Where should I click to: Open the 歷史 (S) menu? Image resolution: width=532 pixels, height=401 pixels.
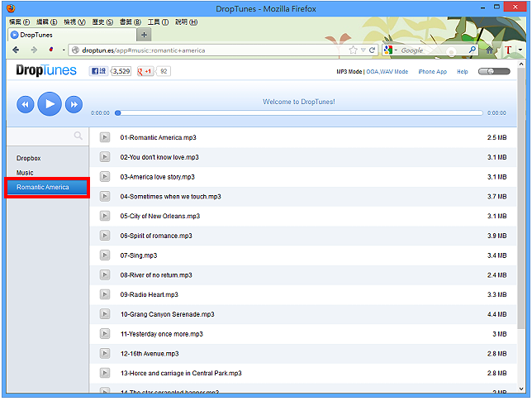tap(102, 22)
